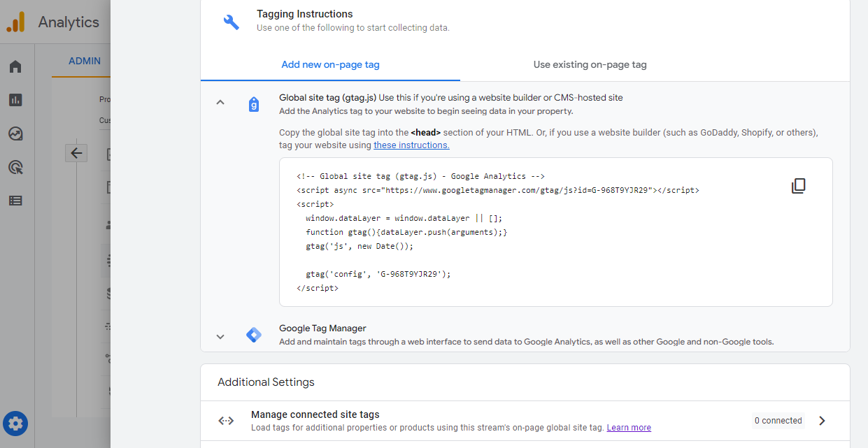The image size is (868, 448).
Task: Select the Realtime trends circle icon
Action: pyautogui.click(x=15, y=133)
